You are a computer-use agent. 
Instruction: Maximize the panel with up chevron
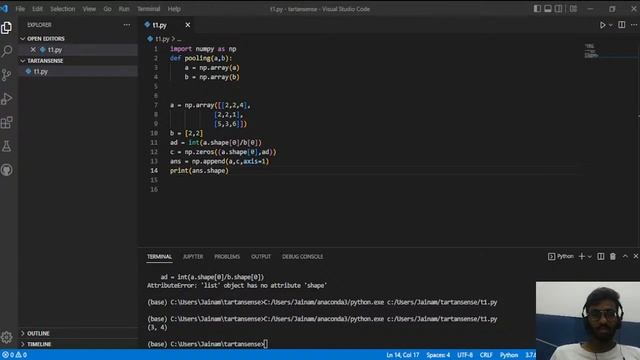[625, 256]
